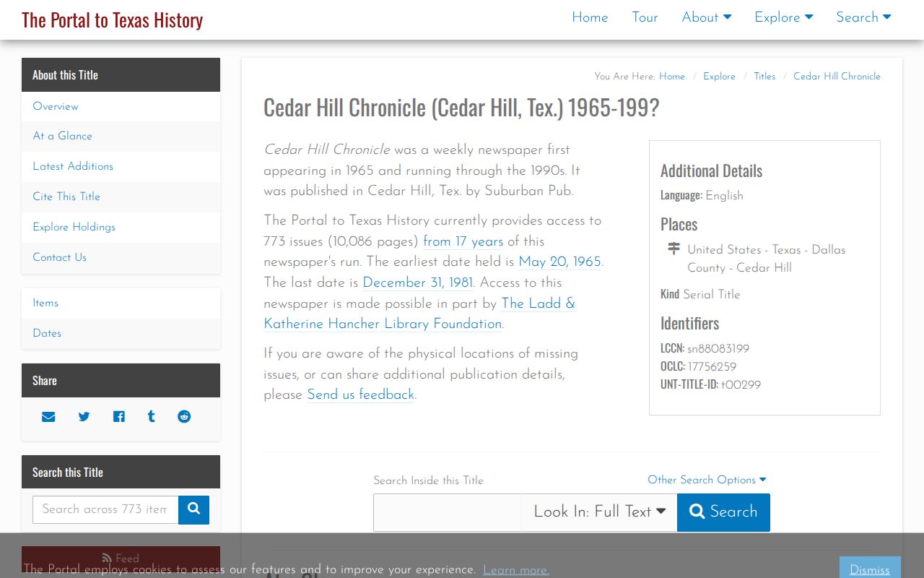Share on Reddit icon
924x578 pixels.
click(x=184, y=417)
